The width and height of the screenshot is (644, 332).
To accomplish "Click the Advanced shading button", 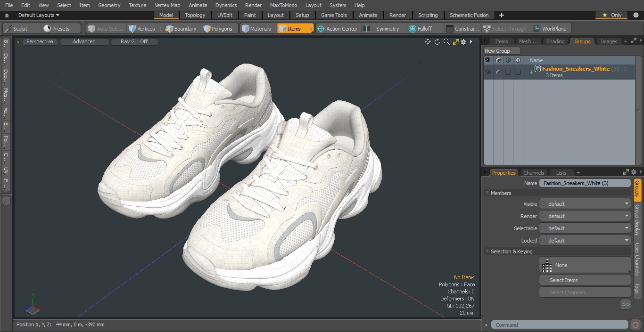I will pyautogui.click(x=84, y=42).
